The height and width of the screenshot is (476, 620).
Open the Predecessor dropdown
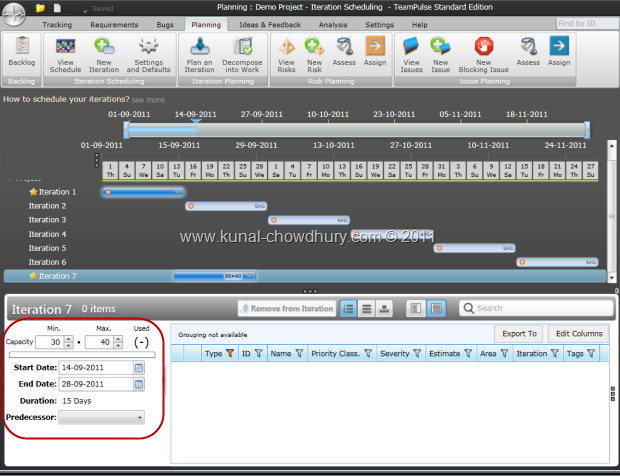pyautogui.click(x=102, y=417)
